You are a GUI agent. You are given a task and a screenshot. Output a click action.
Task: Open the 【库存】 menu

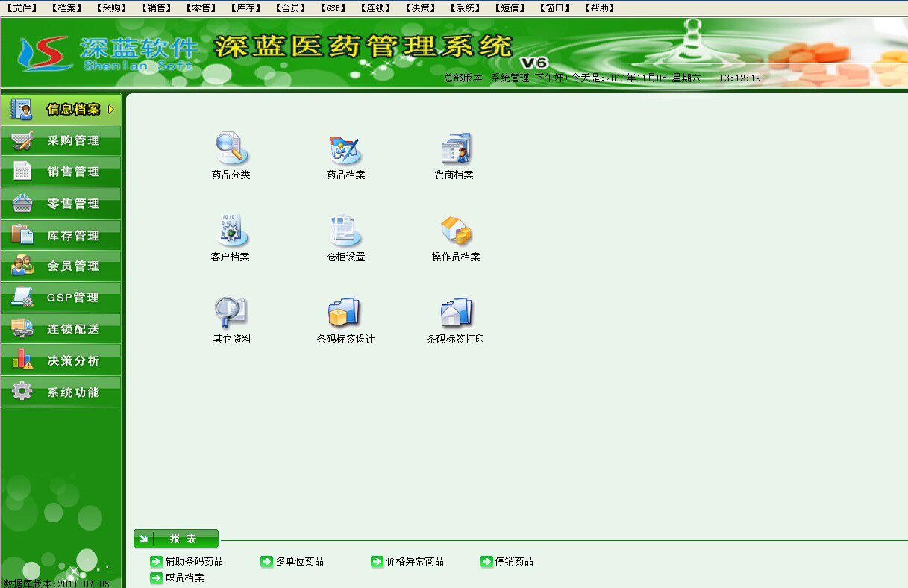coord(244,8)
